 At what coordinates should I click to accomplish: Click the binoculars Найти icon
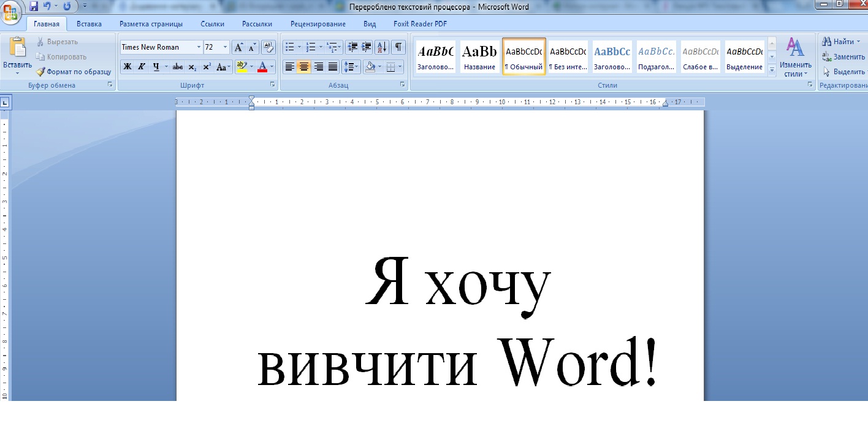click(827, 42)
